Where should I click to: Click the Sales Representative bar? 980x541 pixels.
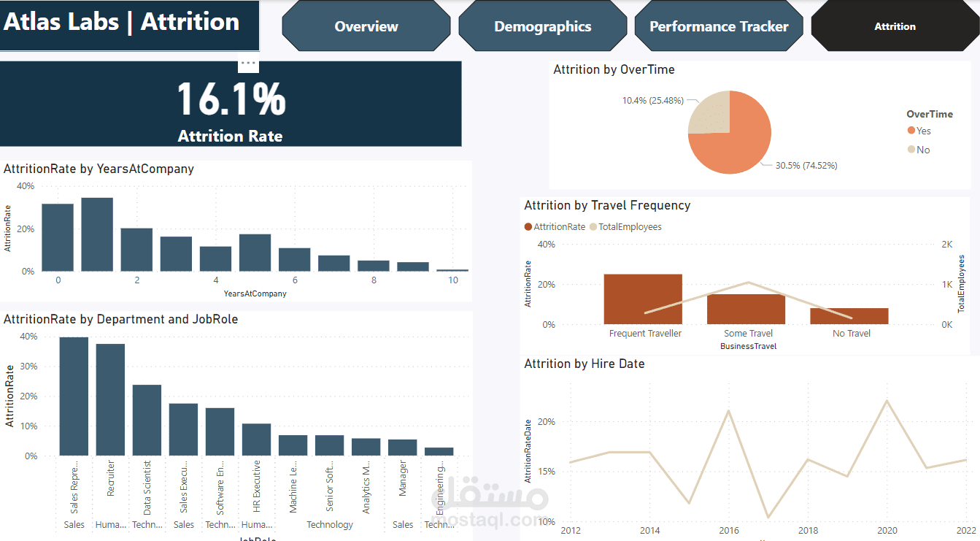74,396
